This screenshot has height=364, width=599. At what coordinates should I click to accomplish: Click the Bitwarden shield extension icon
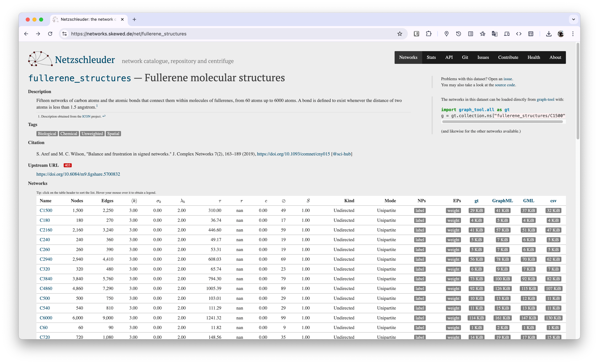(x=416, y=34)
